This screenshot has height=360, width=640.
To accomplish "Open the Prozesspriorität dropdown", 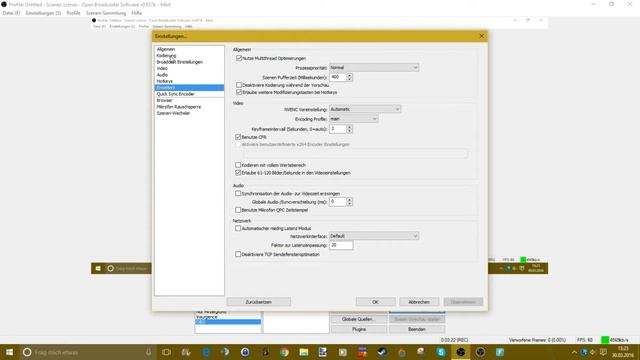I will pos(374,67).
